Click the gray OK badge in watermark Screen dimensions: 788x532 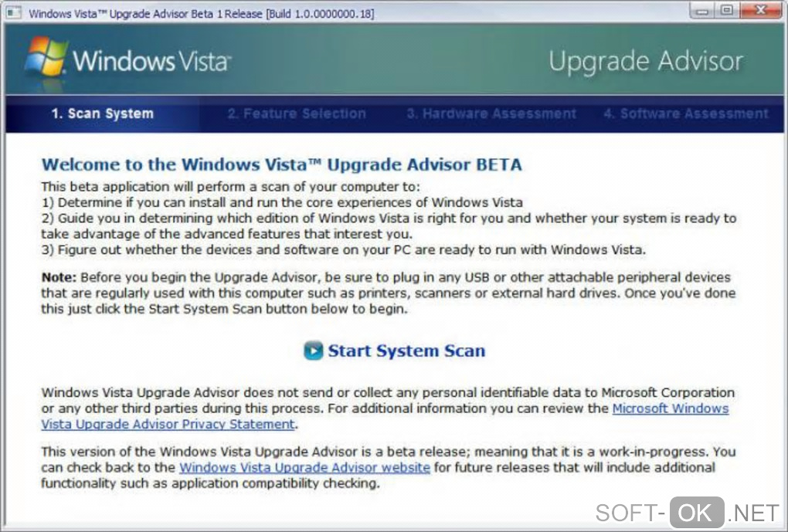(697, 513)
